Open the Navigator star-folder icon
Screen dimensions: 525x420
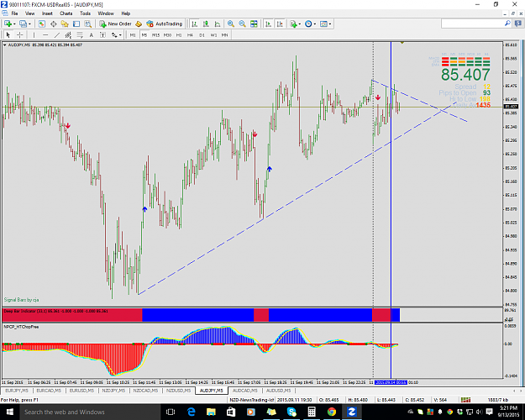[65, 24]
